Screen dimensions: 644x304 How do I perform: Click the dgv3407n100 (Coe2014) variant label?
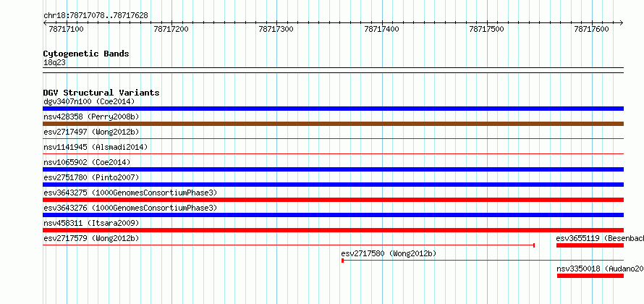89,101
